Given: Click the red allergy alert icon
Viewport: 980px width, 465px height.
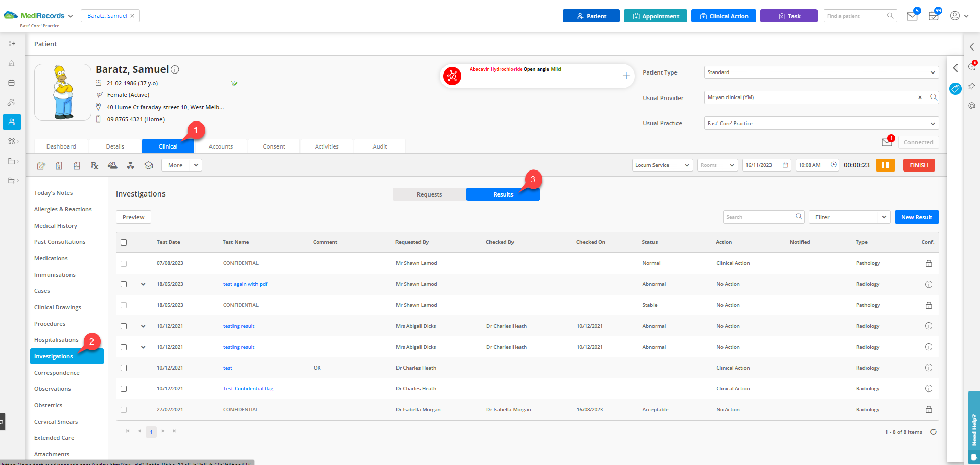Looking at the screenshot, I should tap(452, 76).
